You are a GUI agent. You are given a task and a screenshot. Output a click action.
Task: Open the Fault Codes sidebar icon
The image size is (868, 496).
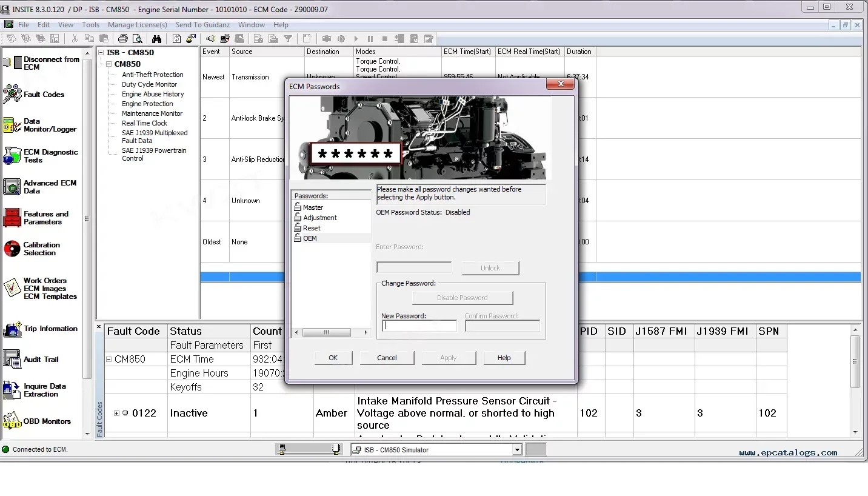click(12, 95)
